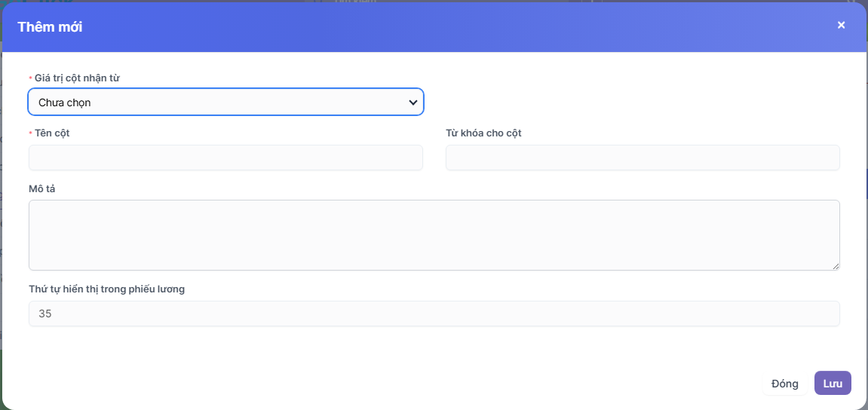Click the Từ khóa cho cột label

483,133
